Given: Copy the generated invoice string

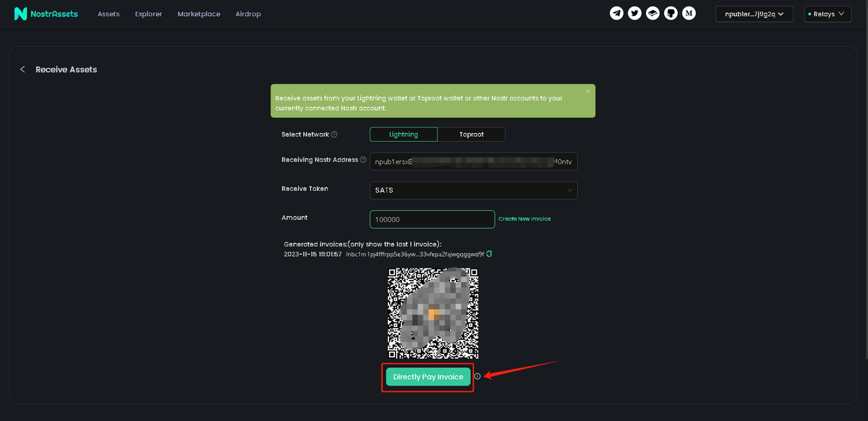Looking at the screenshot, I should [489, 254].
